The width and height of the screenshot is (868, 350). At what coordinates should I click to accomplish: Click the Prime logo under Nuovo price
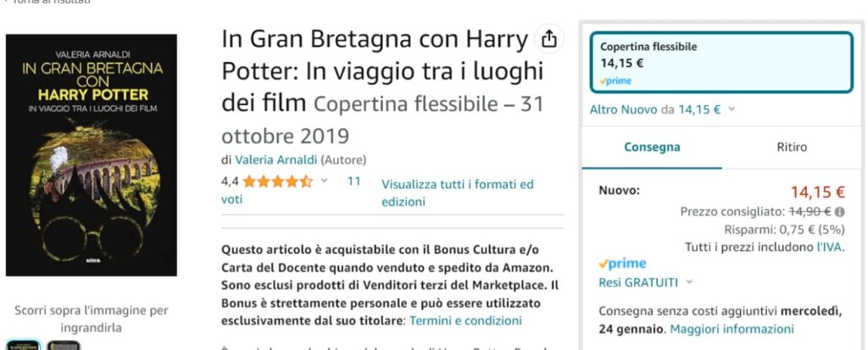coord(622,264)
